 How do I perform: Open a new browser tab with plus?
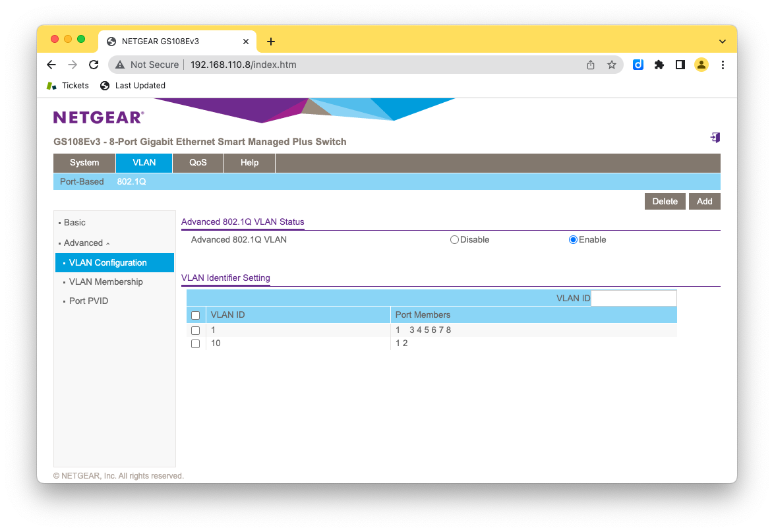click(270, 42)
